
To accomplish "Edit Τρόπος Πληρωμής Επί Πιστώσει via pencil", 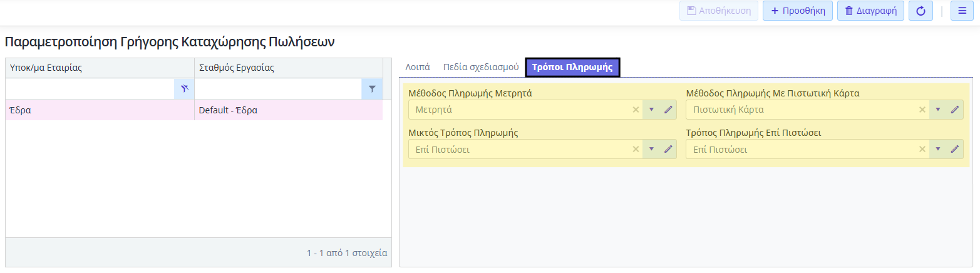I will pos(955,149).
